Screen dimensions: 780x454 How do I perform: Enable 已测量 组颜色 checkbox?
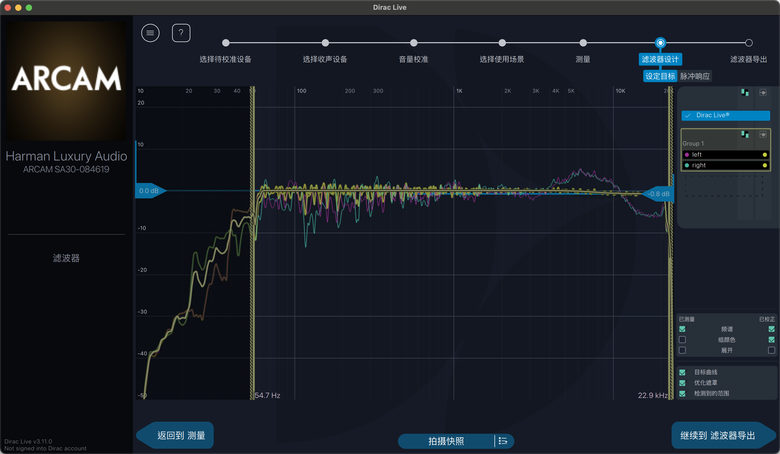682,340
